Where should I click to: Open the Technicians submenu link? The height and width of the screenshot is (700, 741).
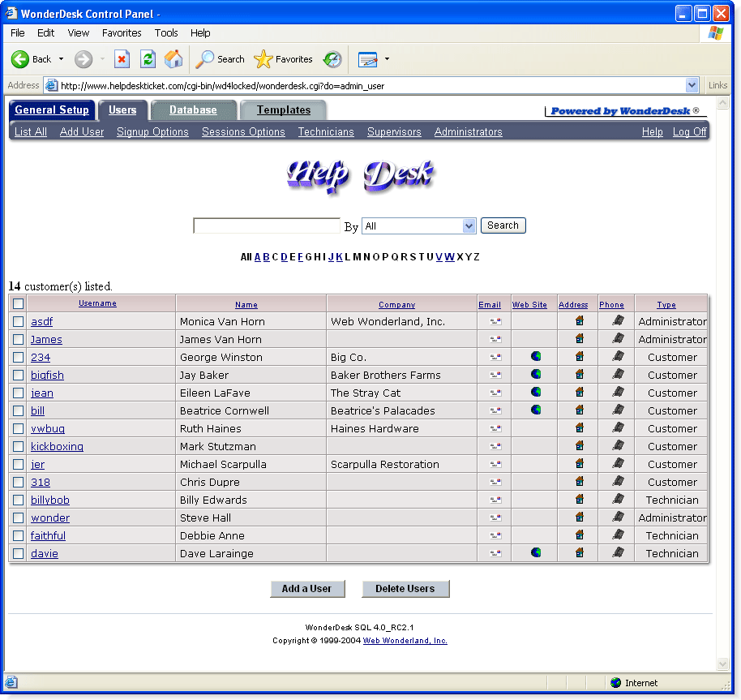326,132
